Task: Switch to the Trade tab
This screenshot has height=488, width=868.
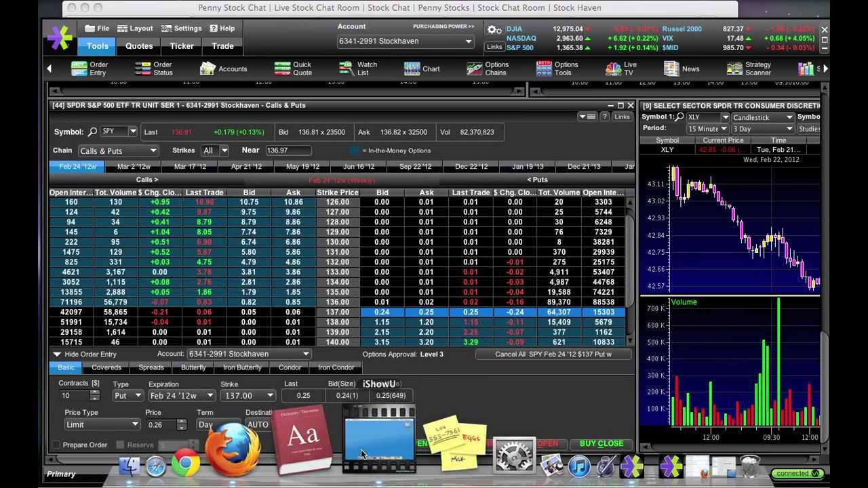Action: 222,46
